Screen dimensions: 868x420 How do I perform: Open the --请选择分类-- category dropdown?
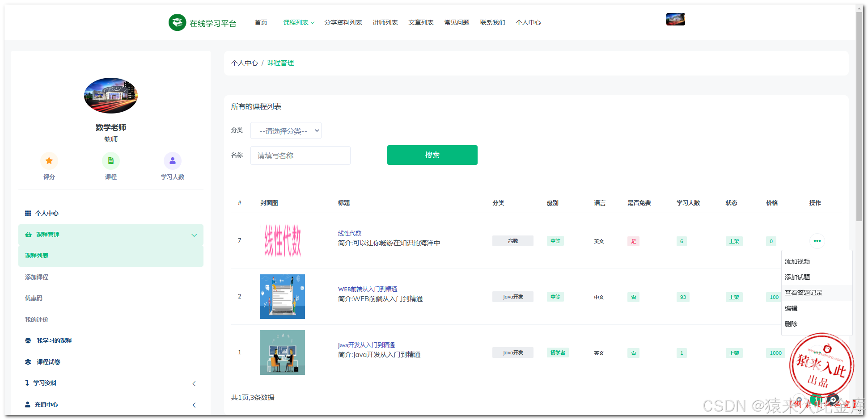click(x=286, y=130)
